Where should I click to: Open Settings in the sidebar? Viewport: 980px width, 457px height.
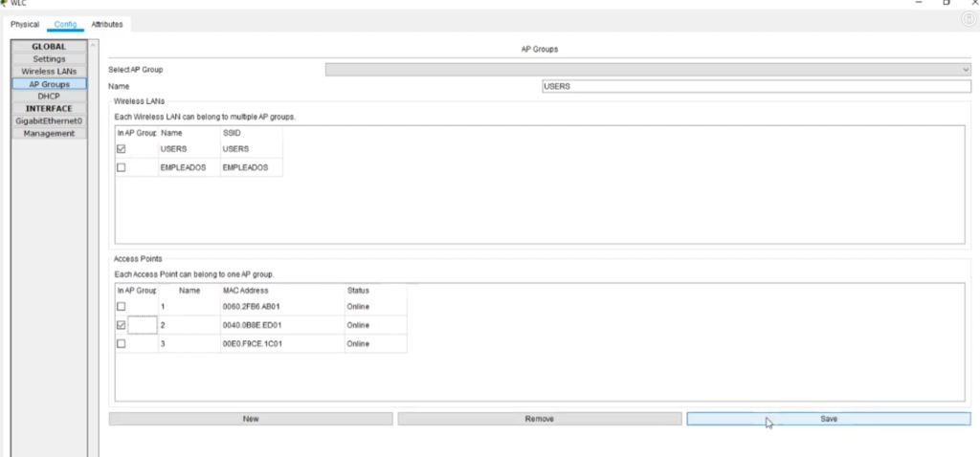point(49,59)
